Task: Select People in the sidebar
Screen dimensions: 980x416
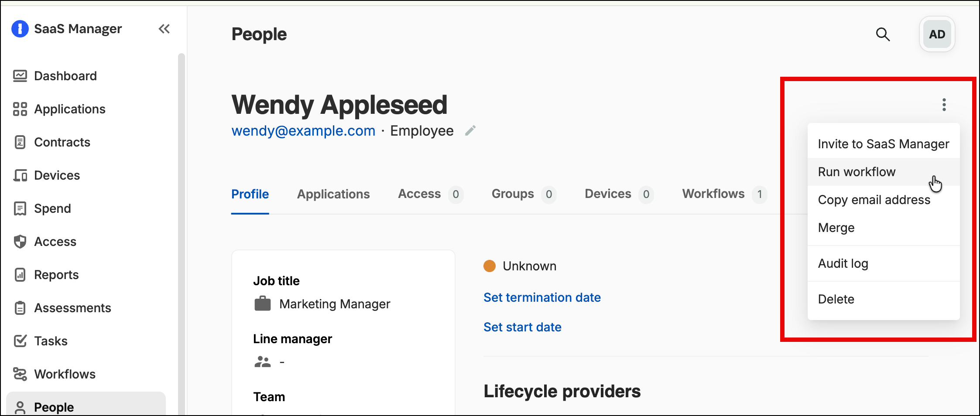Action: pyautogui.click(x=86, y=404)
